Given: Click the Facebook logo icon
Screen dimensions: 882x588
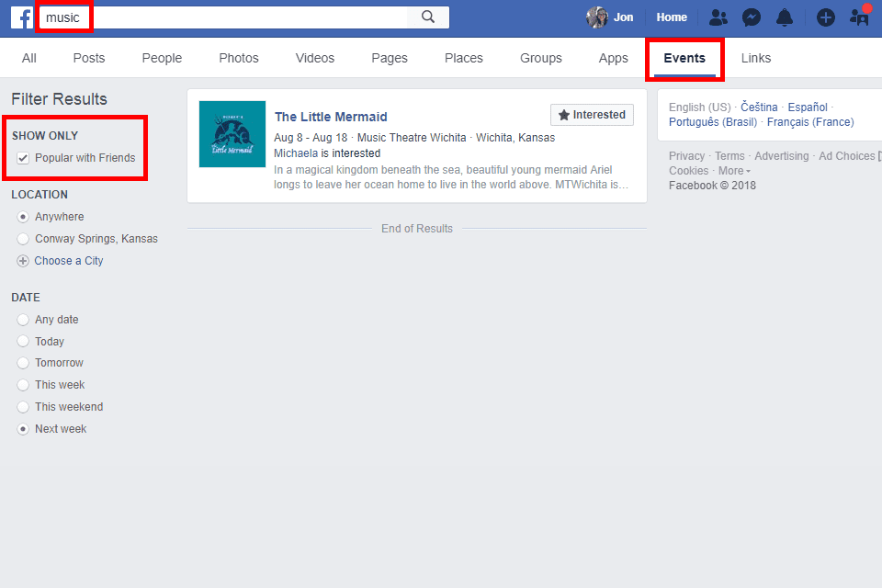Looking at the screenshot, I should point(22,17).
